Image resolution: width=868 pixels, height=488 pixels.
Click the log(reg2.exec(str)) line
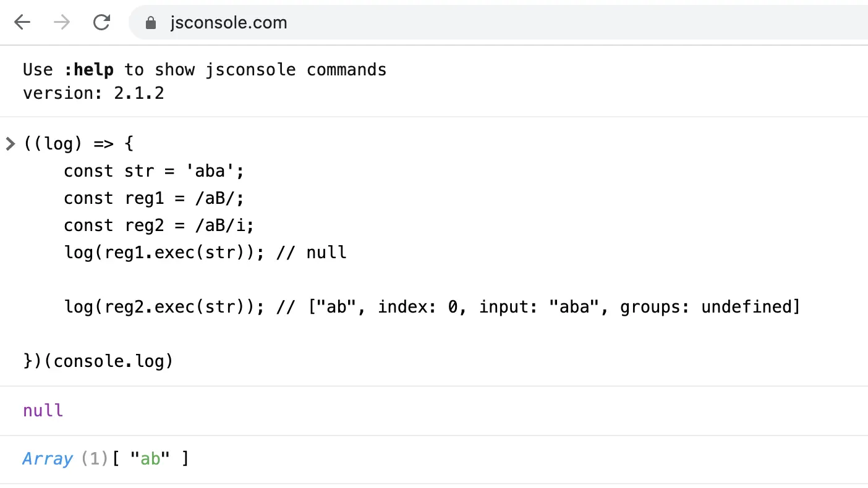(432, 307)
